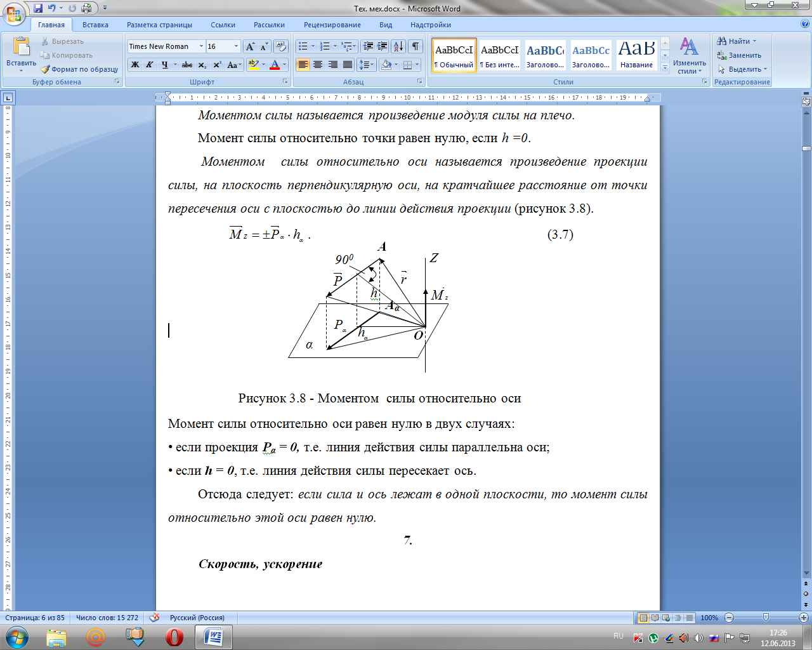
Task: Open the line spacing dropdown
Action: click(367, 65)
